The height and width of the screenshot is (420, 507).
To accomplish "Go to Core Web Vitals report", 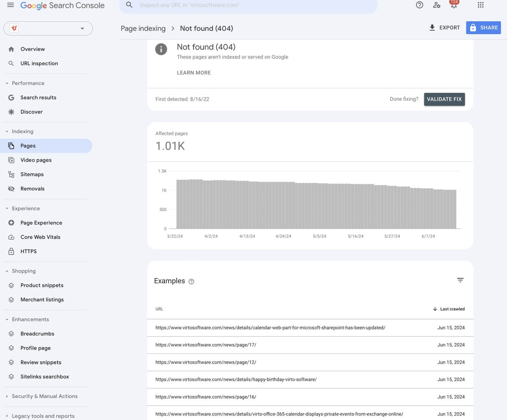I will 40,237.
